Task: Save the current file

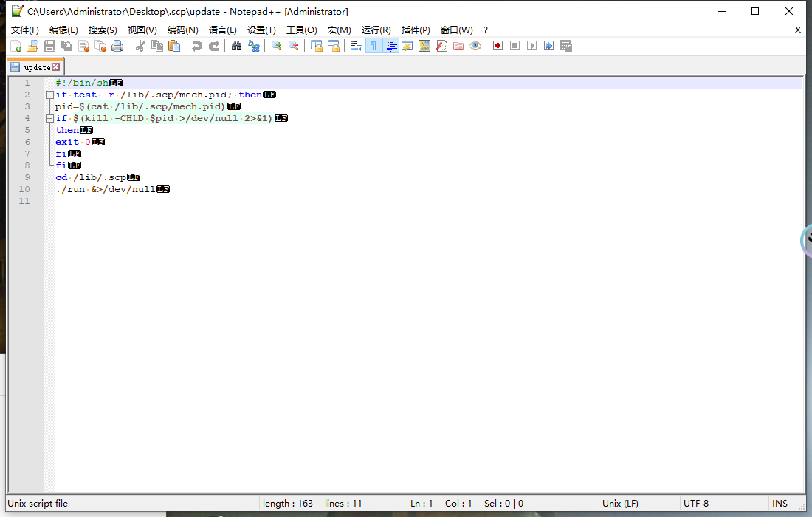Action: (x=49, y=46)
